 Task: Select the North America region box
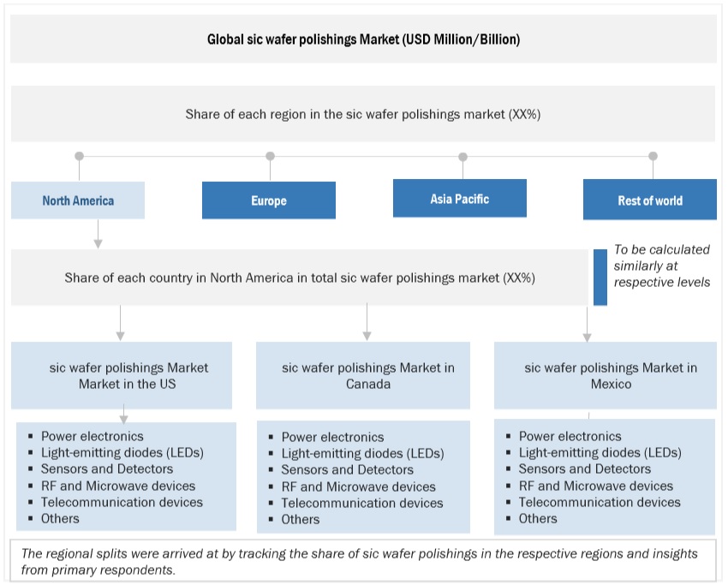[78, 200]
